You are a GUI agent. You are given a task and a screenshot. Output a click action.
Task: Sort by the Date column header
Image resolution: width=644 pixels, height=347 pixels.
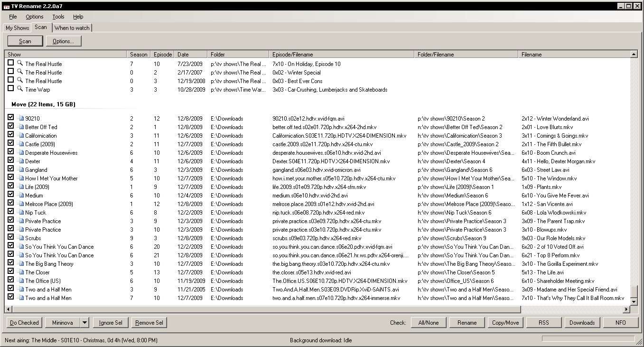(x=191, y=54)
